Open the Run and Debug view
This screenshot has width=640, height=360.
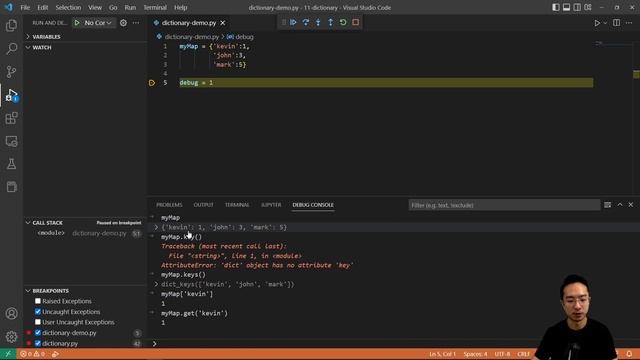click(x=11, y=95)
